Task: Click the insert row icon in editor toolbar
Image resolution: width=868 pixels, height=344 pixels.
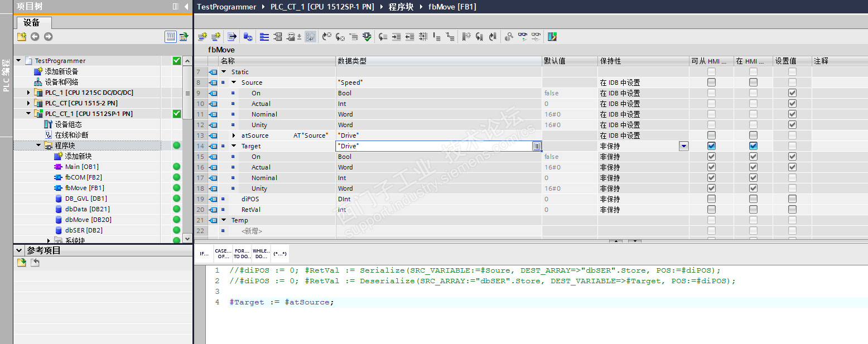Action: (202, 37)
